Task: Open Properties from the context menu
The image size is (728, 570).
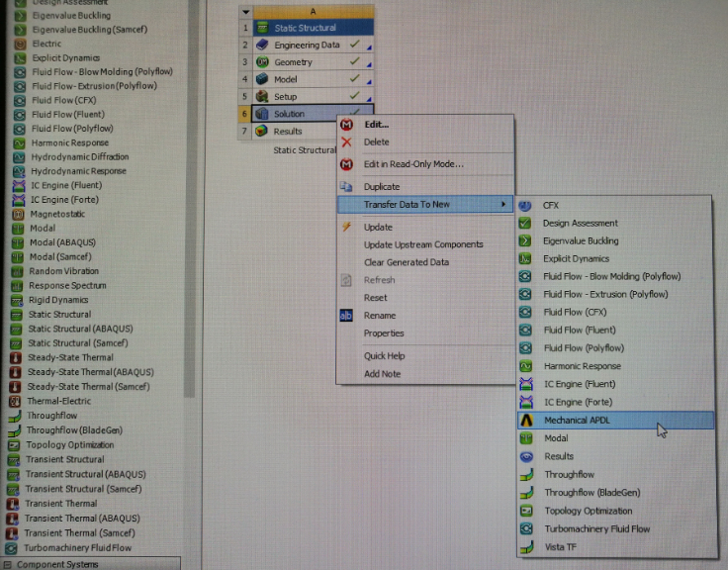Action: click(x=384, y=333)
